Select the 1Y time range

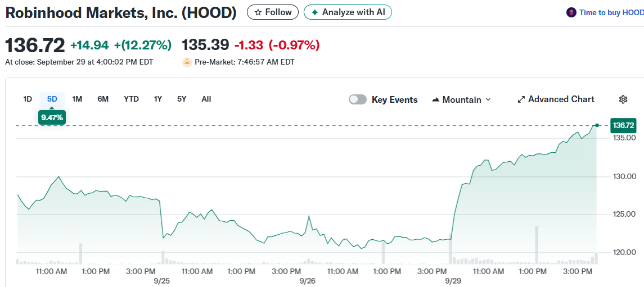pyautogui.click(x=158, y=99)
